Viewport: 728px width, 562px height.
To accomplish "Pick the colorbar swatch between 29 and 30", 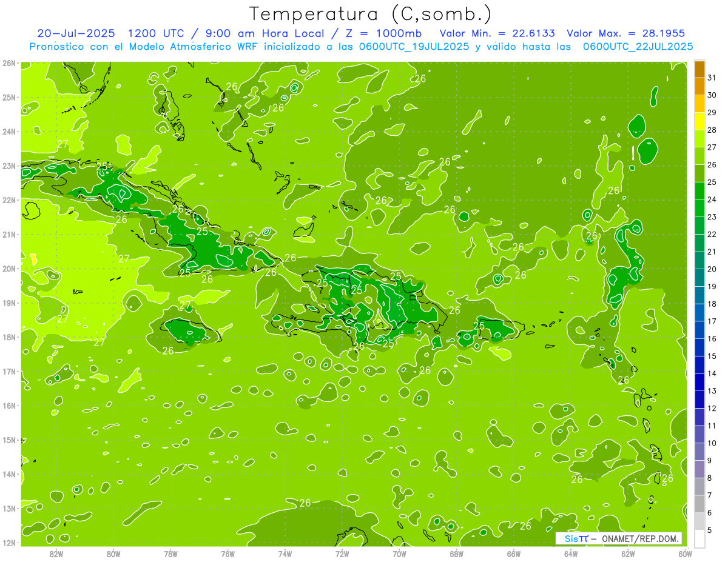I will click(x=699, y=104).
